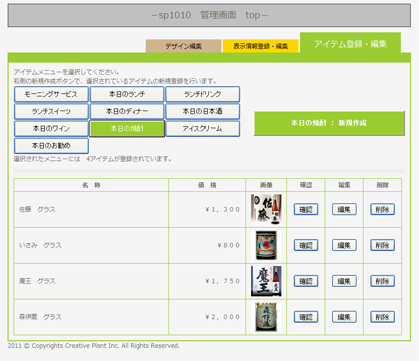
Task: Select the 本日の日本酒 menu button
Action: [x=203, y=111]
